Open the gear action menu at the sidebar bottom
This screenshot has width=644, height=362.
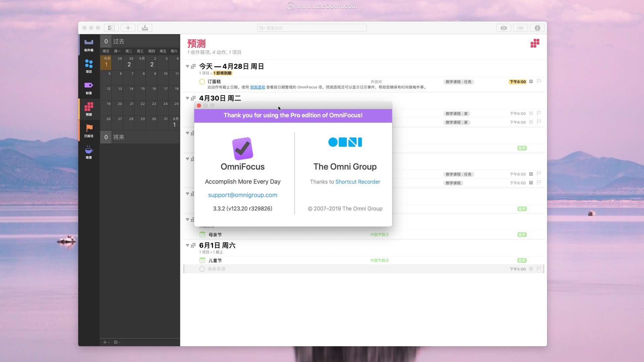click(x=117, y=342)
